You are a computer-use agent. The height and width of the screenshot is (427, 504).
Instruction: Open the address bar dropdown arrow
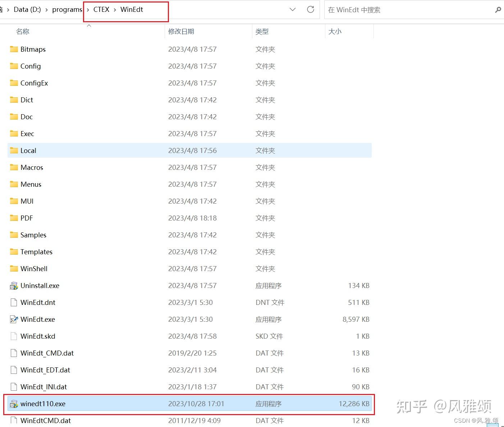(x=292, y=10)
